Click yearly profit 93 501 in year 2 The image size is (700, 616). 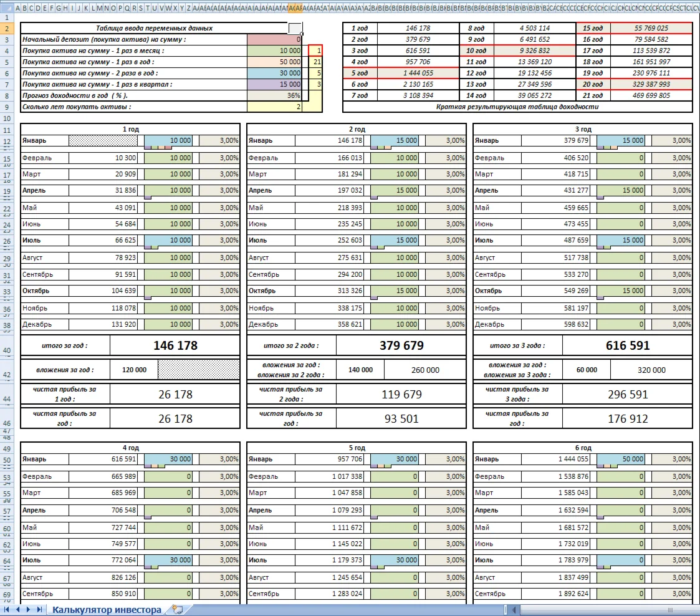[401, 419]
